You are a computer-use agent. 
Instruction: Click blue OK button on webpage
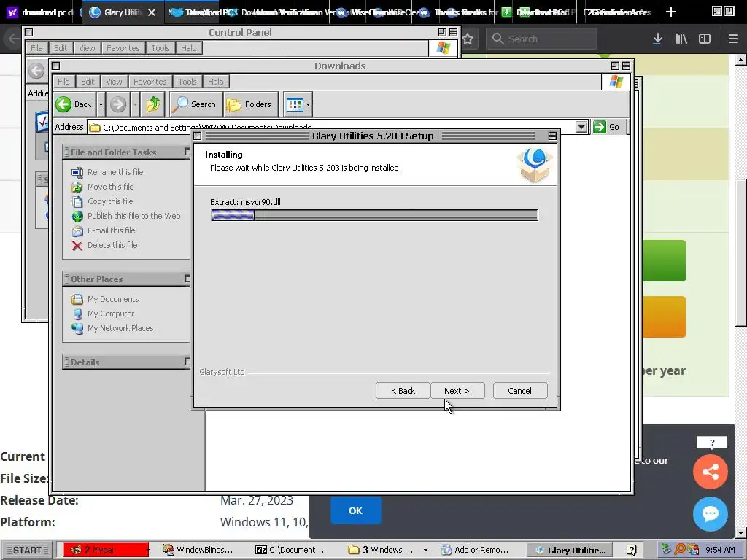355,510
